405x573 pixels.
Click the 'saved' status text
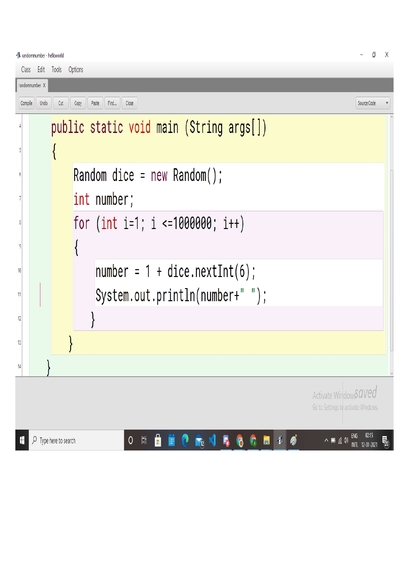[x=366, y=393]
